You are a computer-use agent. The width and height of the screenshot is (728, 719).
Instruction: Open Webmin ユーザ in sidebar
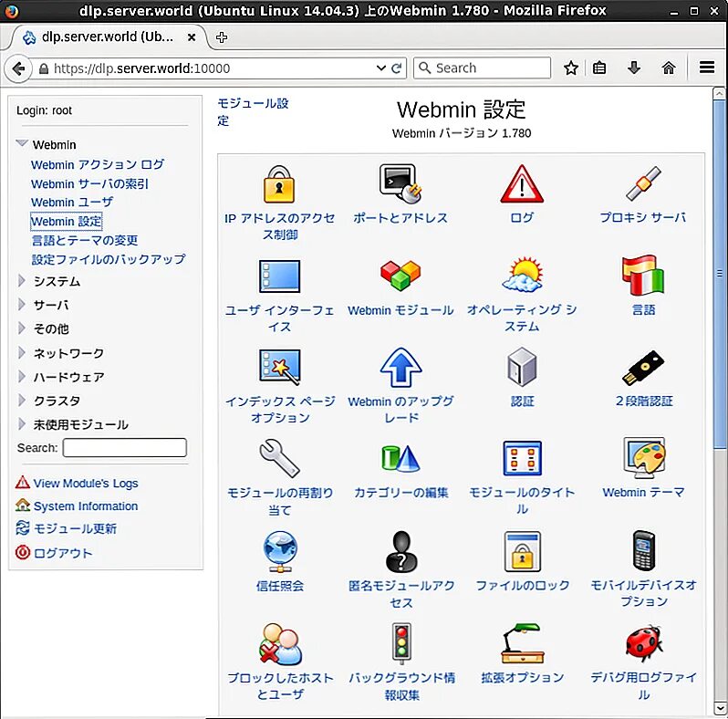(72, 202)
